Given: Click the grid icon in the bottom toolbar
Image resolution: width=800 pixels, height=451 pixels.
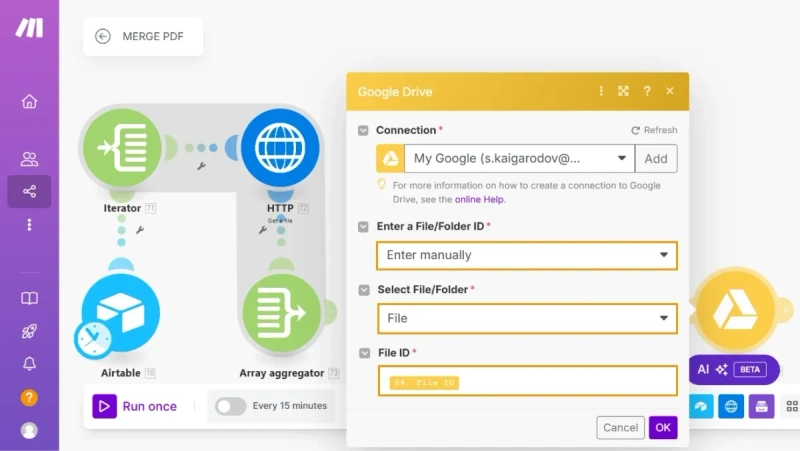Looking at the screenshot, I should tap(792, 406).
